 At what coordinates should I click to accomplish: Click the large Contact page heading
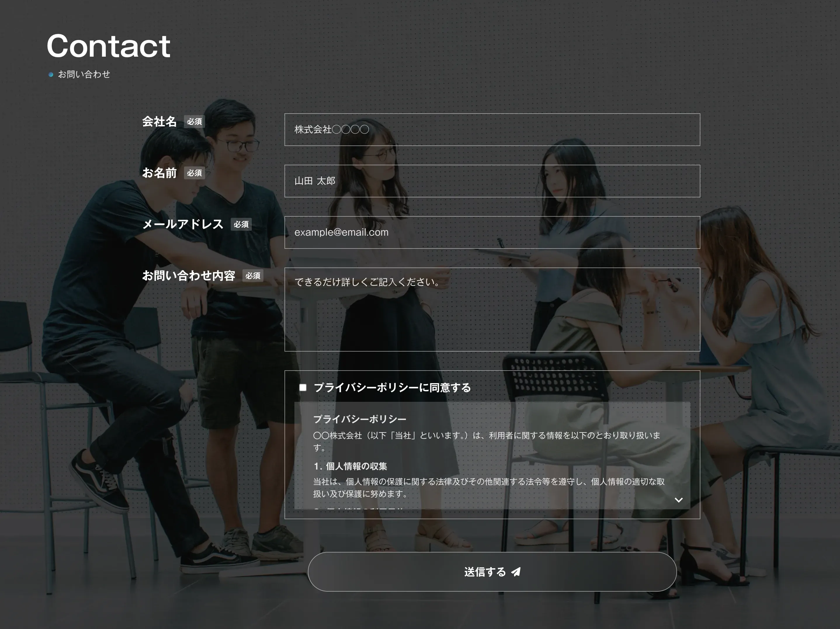pos(109,46)
